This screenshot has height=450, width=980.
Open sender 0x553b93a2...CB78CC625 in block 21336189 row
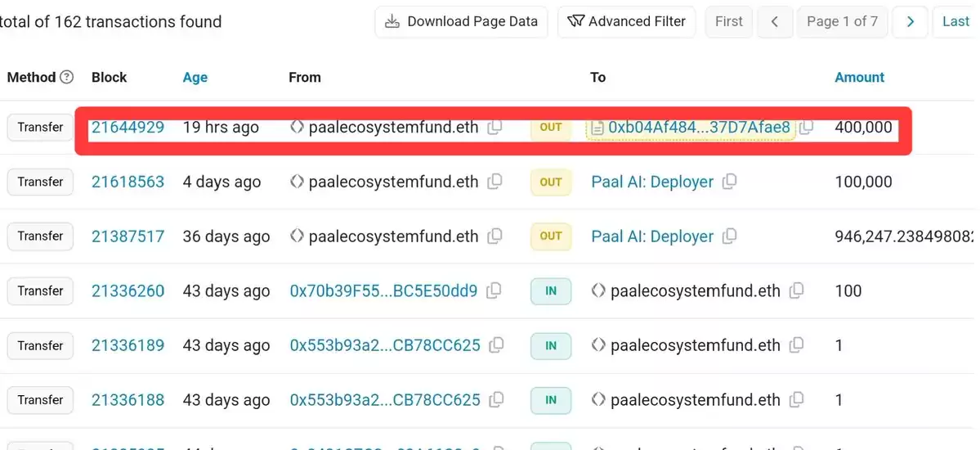385,345
